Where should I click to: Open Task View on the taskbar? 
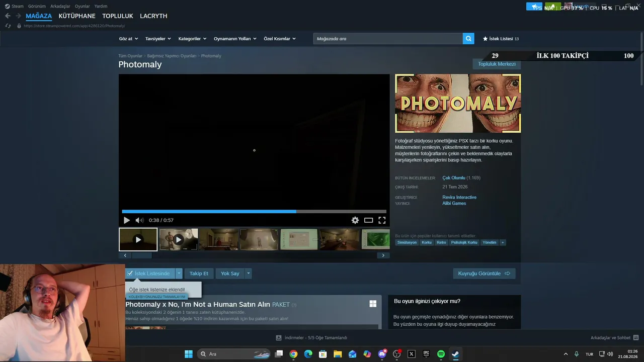[x=279, y=354]
